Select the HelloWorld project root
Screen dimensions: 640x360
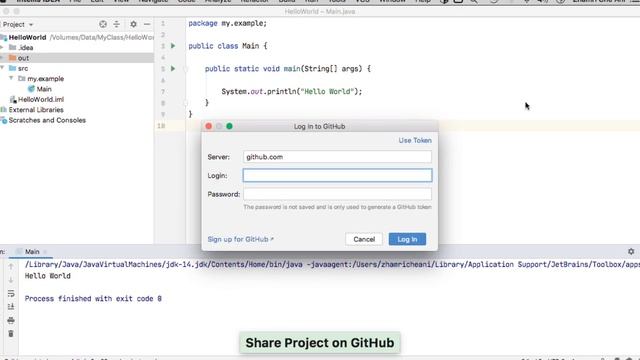click(27, 37)
